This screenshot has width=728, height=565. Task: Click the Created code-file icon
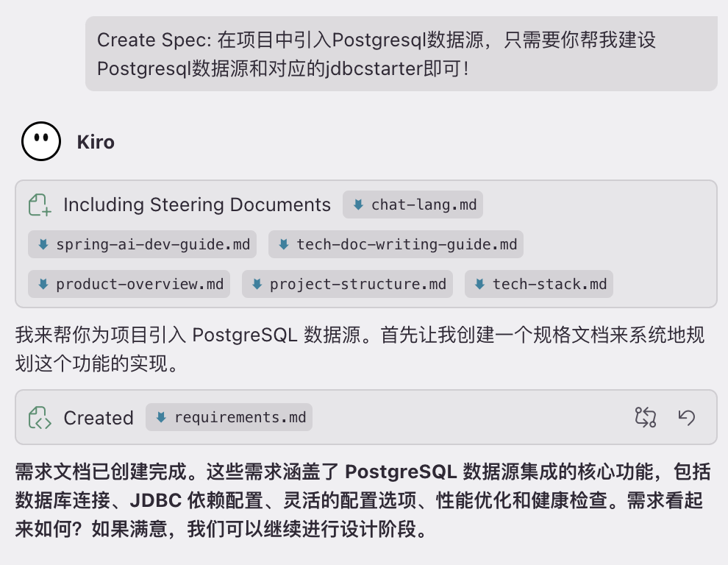40,418
